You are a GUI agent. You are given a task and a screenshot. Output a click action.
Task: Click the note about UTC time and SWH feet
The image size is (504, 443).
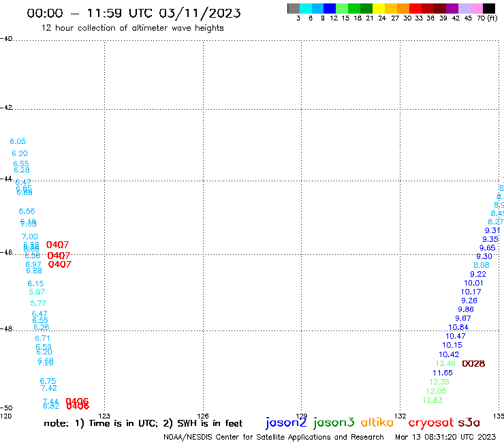coord(143,423)
